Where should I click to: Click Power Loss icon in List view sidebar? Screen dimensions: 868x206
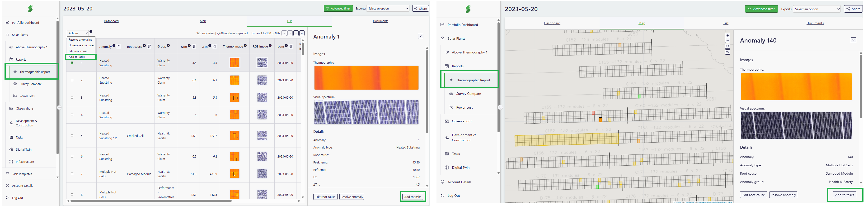click(x=15, y=96)
